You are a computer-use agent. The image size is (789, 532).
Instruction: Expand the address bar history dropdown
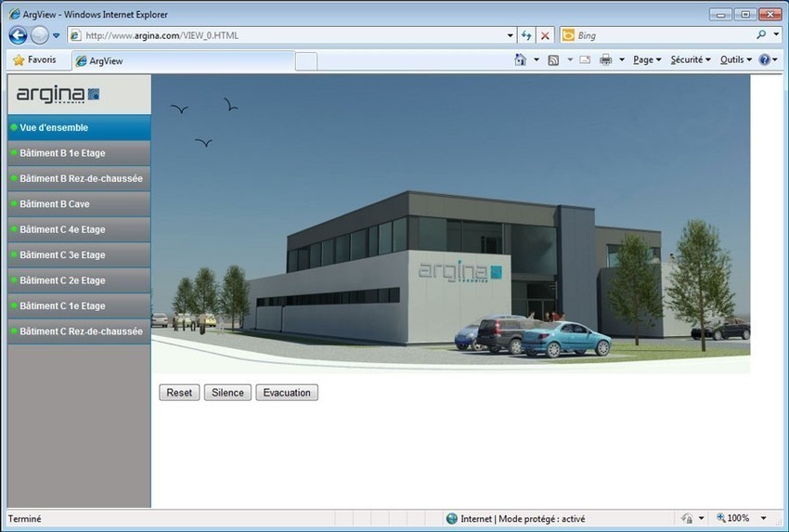(510, 35)
